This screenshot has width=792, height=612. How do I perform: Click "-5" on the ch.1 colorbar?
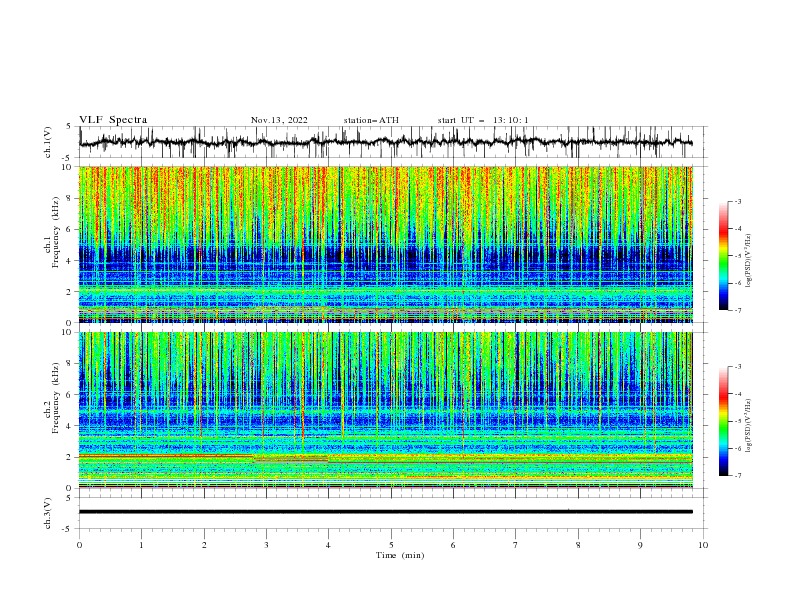pos(737,256)
